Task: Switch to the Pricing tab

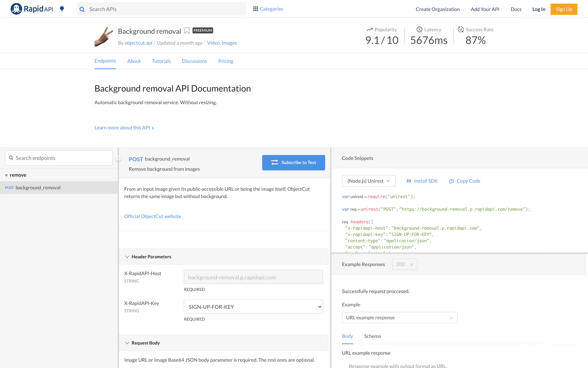Action: tap(225, 61)
